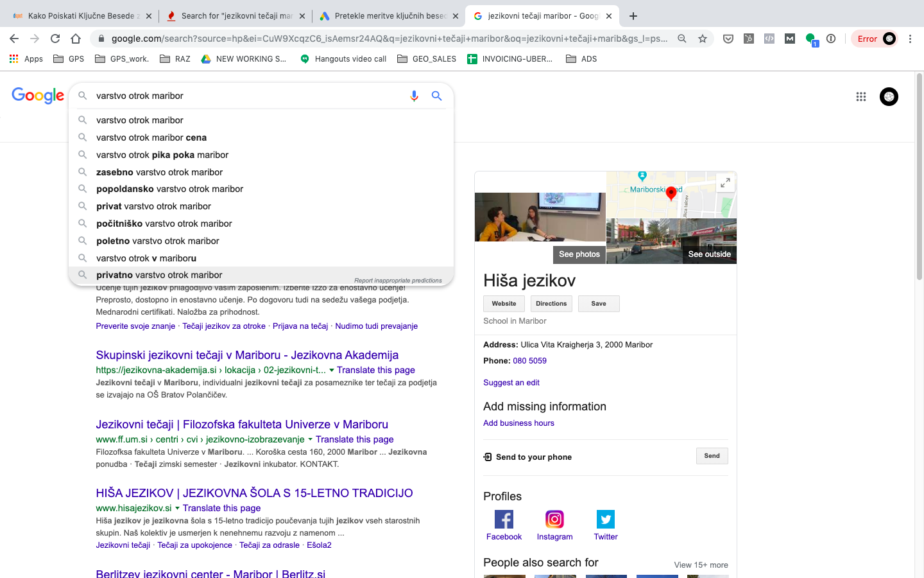Click the Error profile button

875,39
